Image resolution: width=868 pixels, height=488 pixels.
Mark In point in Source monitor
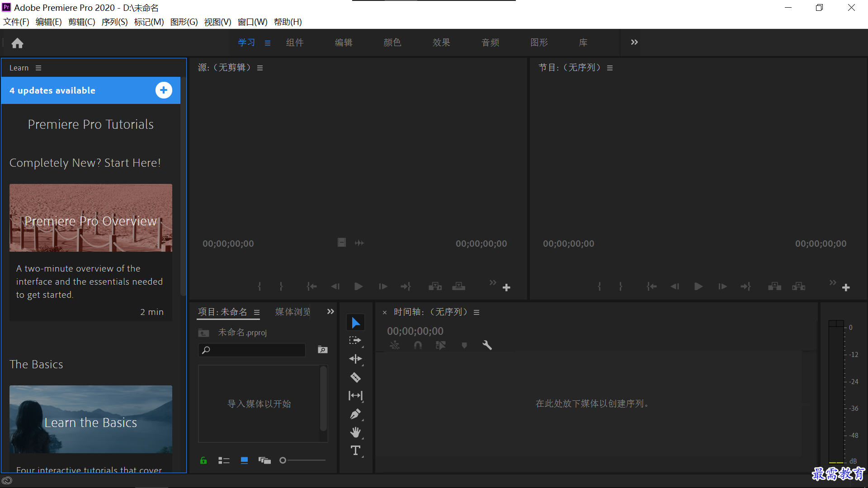pos(259,286)
